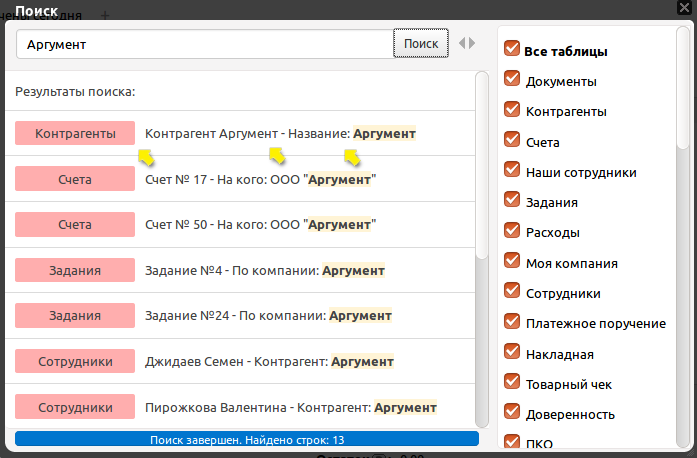Toggle the Документы checkbox

click(512, 80)
